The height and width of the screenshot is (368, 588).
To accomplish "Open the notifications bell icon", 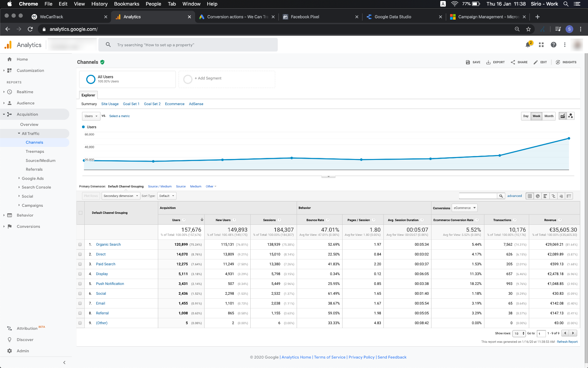I will click(528, 45).
